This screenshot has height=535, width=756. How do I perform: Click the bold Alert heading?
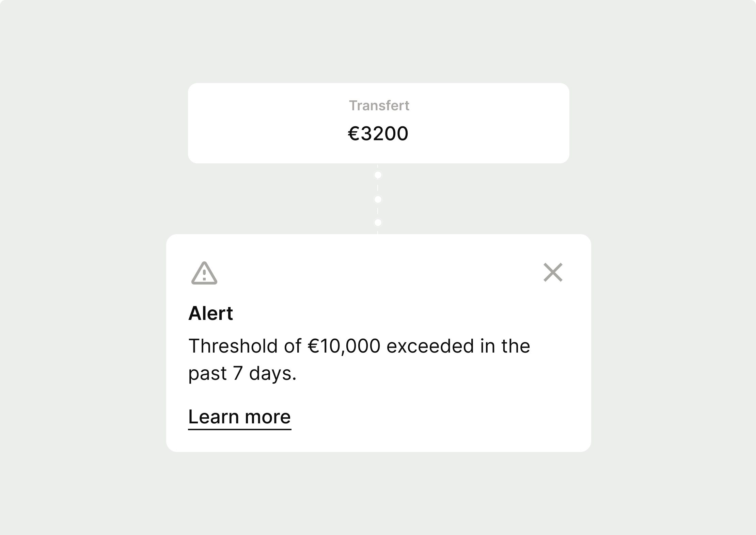click(x=210, y=313)
